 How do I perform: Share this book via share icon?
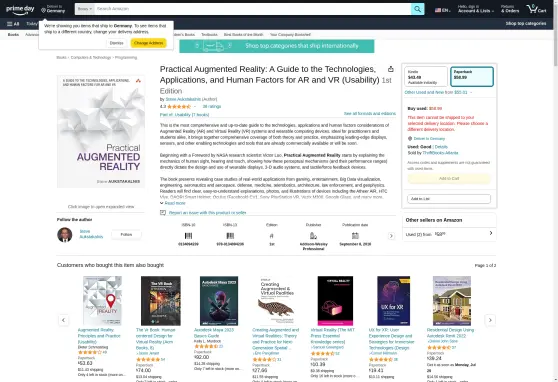click(x=391, y=69)
